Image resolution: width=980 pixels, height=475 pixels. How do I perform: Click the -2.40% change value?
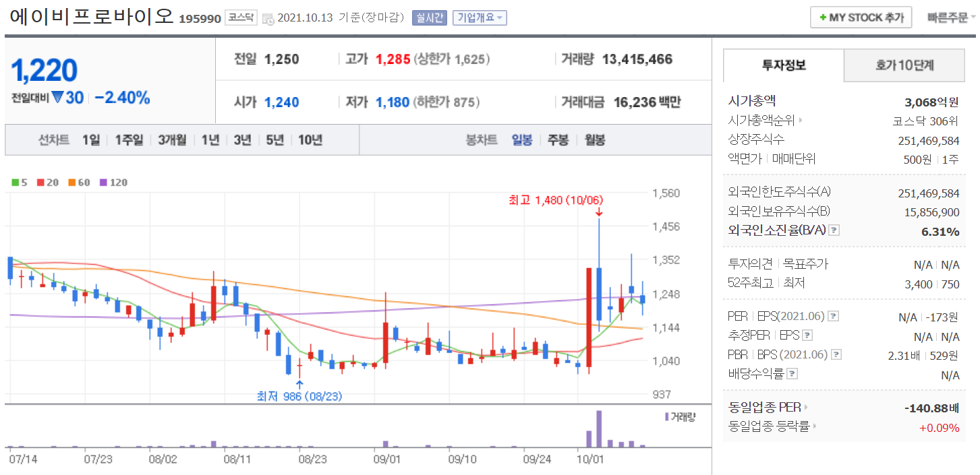coord(122,98)
